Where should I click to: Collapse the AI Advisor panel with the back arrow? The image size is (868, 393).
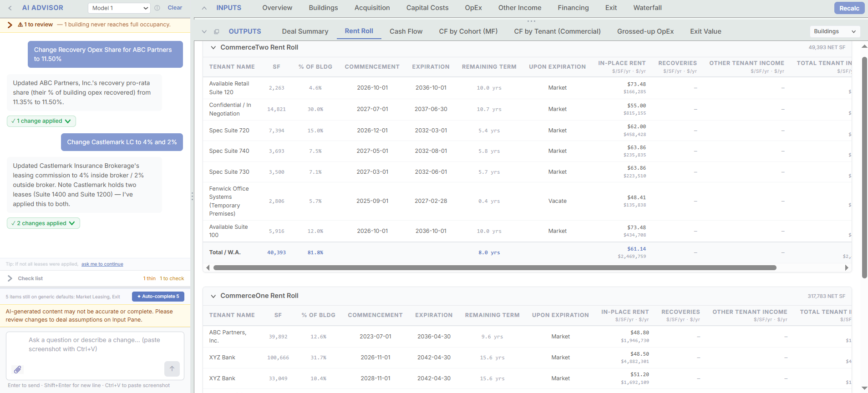[10, 8]
